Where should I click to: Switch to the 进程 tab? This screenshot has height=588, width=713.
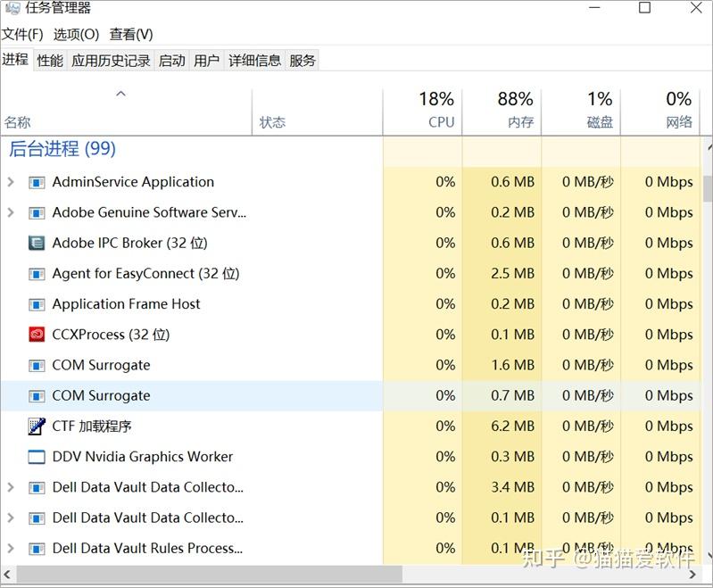[15, 59]
